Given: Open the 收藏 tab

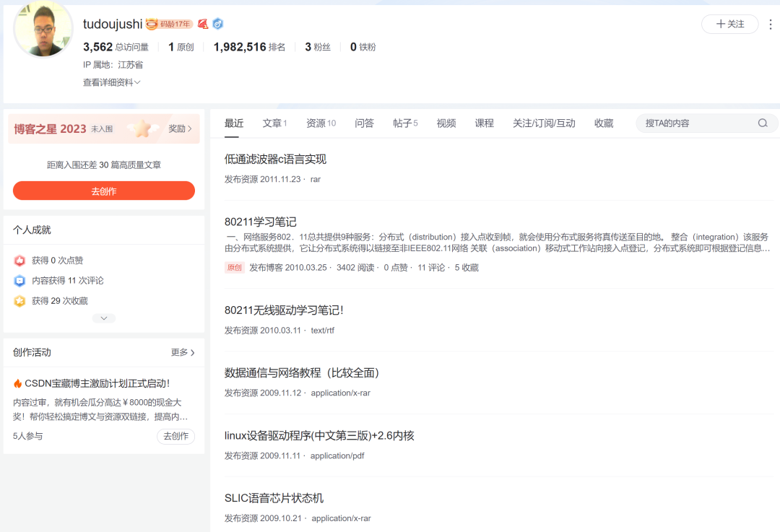Looking at the screenshot, I should pos(604,123).
